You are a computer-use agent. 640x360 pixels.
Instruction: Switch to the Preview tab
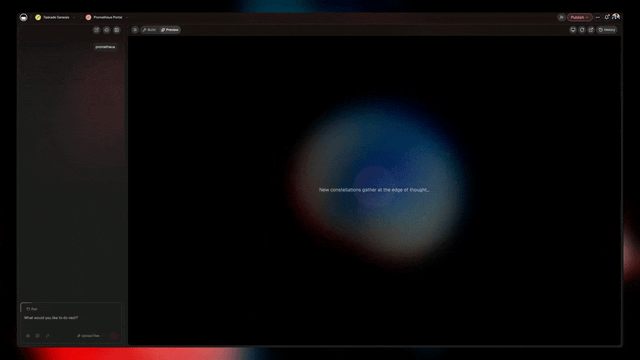[170, 30]
